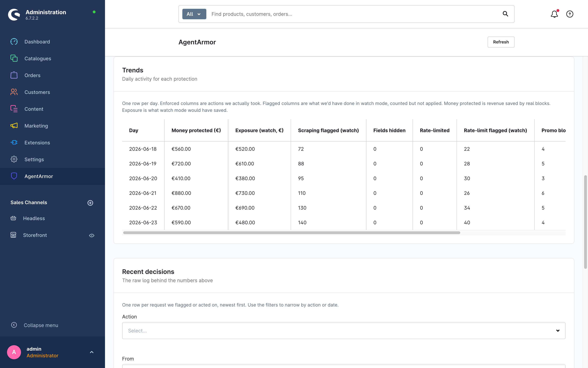
Task: Click the Trends card heading
Action: point(133,70)
